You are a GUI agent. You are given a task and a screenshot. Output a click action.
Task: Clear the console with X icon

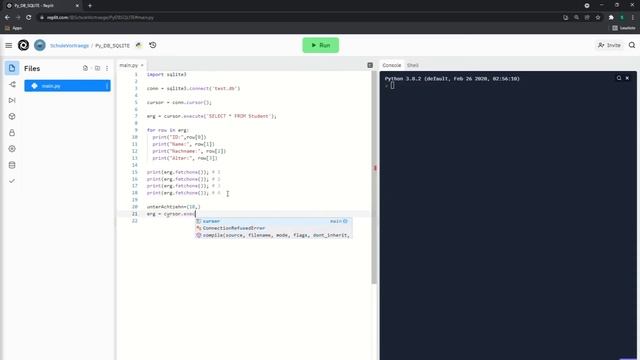(627, 78)
